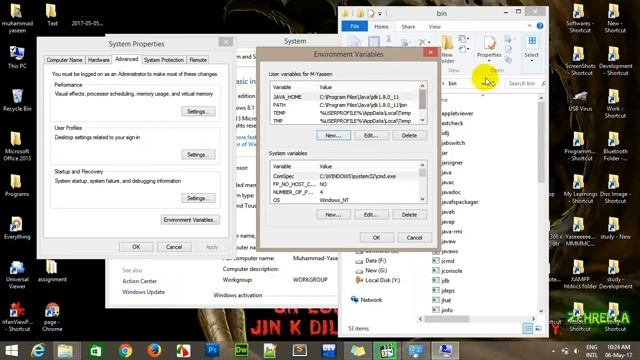
Task: Open Google Chrome from taskbar
Action: click(125, 351)
